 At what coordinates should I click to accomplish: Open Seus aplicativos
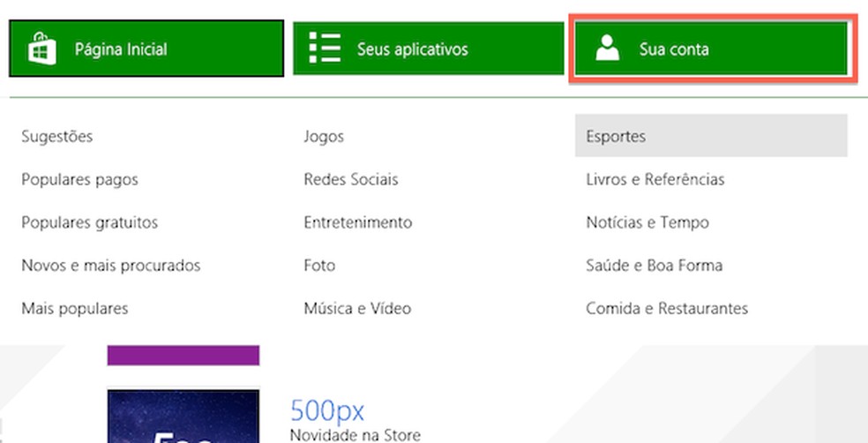pos(429,49)
